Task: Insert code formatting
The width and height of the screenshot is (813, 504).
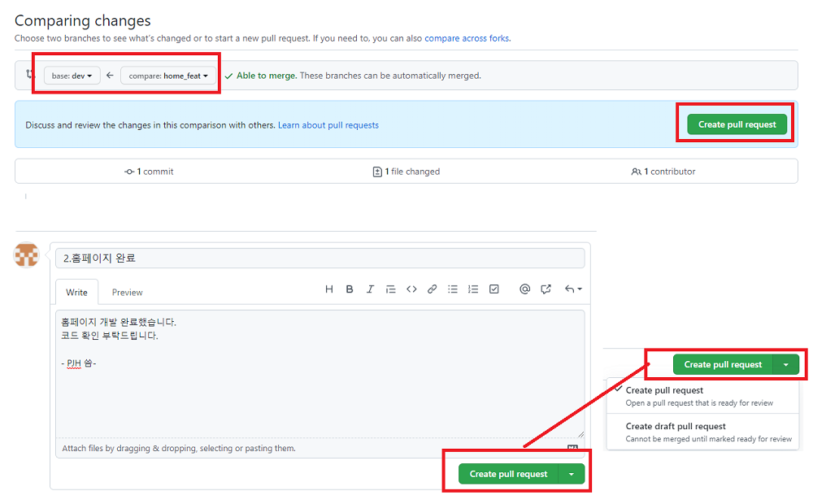Action: [x=411, y=289]
